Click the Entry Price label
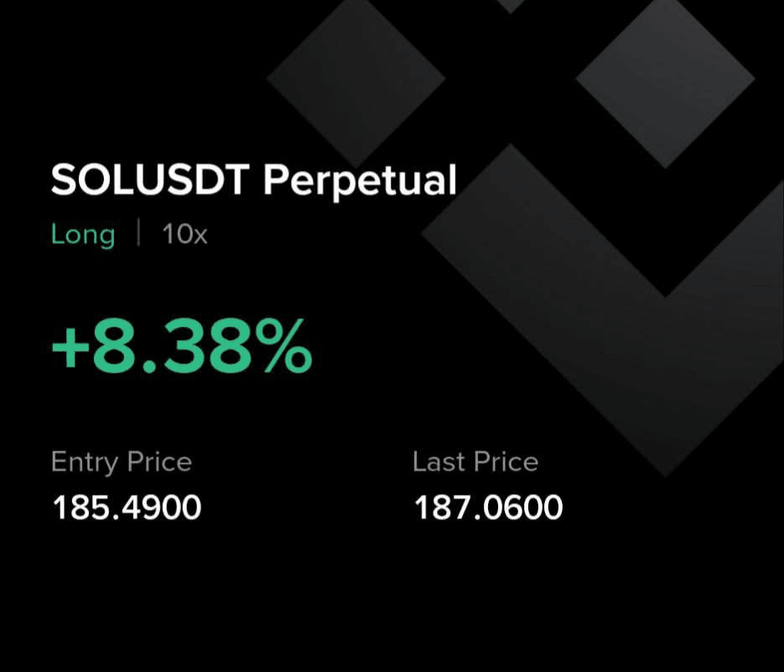Viewport: 784px width, 672px height. coord(122,463)
